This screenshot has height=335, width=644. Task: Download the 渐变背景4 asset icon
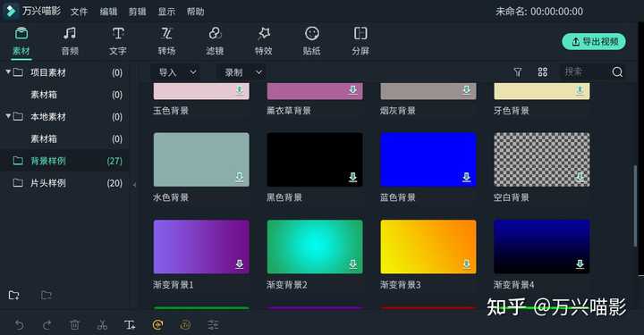tap(580, 264)
